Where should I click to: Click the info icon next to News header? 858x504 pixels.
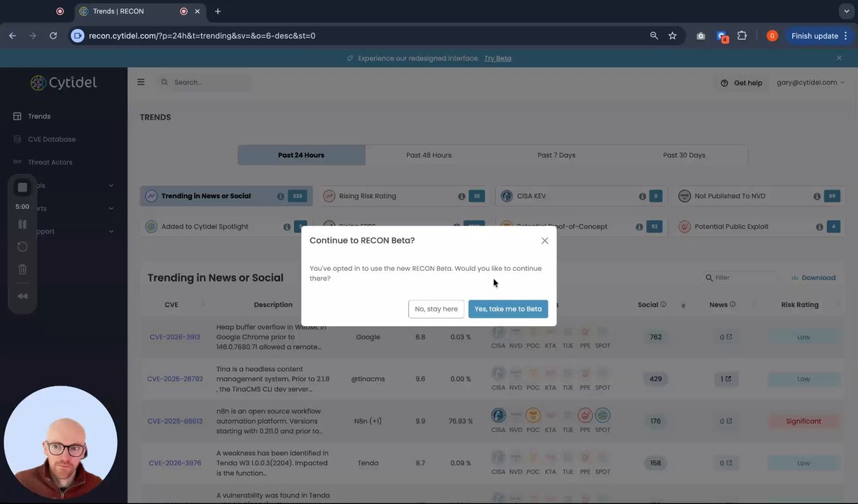733,304
